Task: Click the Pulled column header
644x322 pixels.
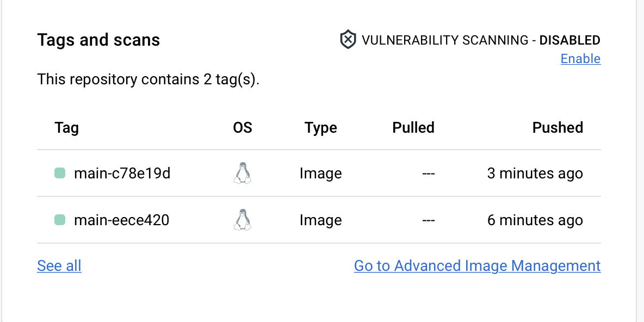Action: 413,128
